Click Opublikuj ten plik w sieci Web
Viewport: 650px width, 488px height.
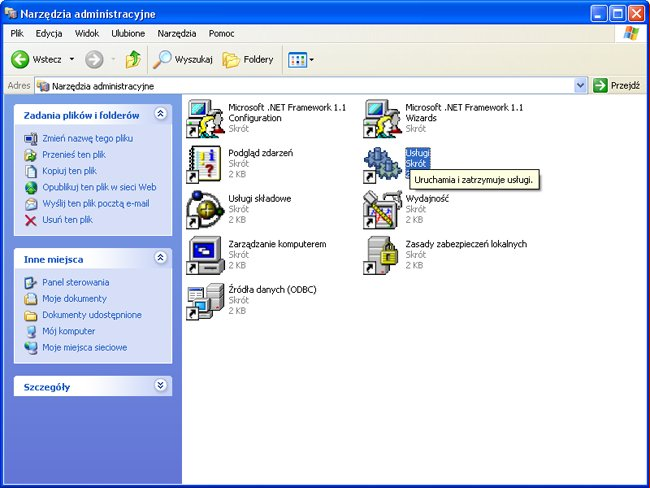click(x=99, y=187)
